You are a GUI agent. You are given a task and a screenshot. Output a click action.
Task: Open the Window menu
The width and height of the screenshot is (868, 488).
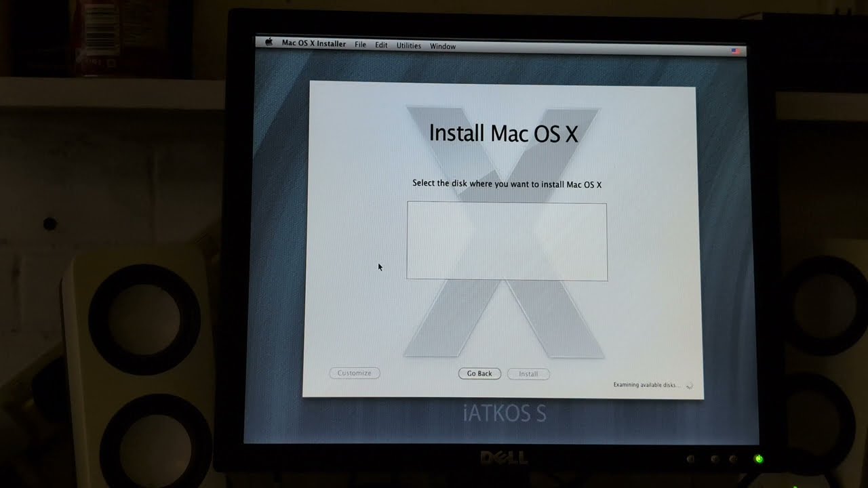[x=443, y=46]
